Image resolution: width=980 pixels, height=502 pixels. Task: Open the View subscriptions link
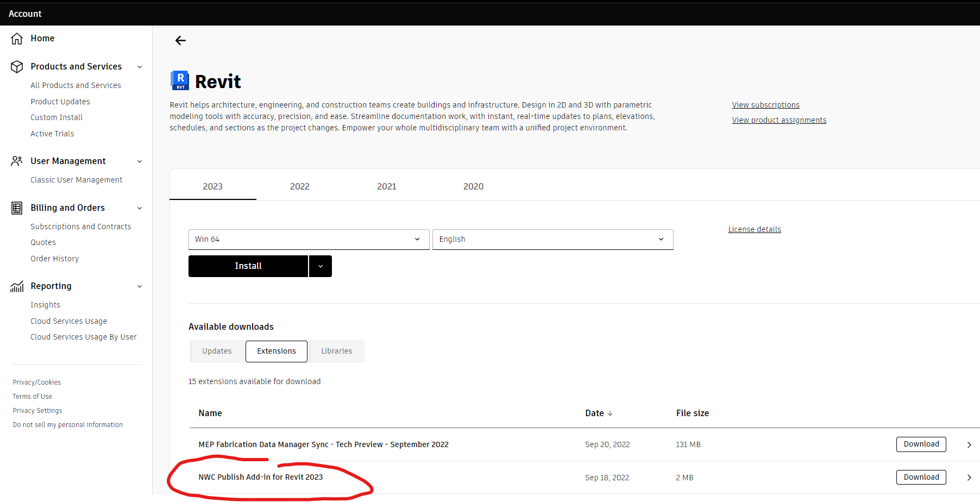click(765, 104)
